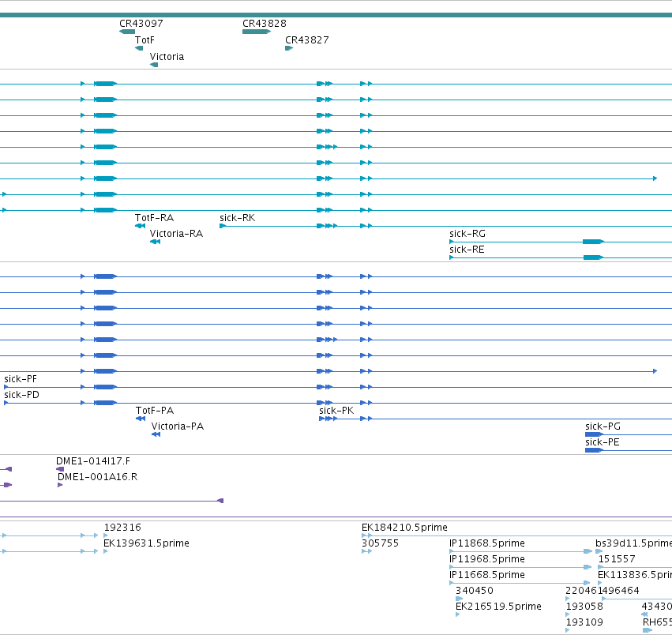The image size is (672, 635).
Task: Select the 151557 EST label
Action: point(617,559)
